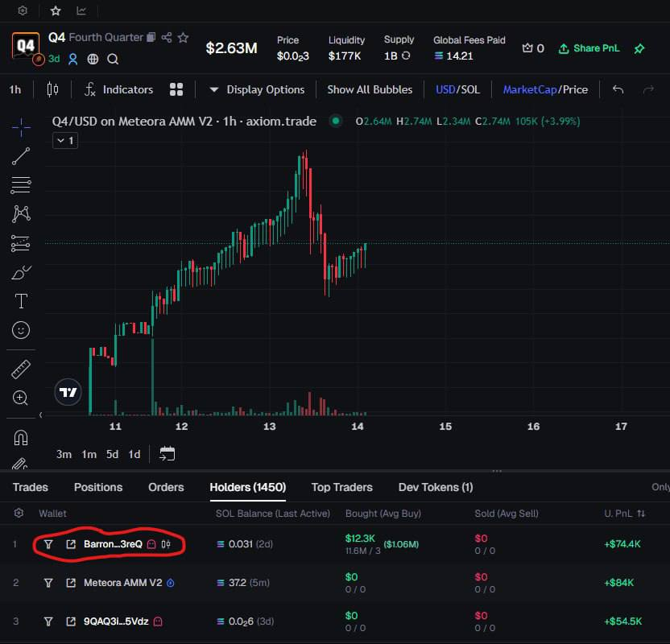Open the chart layout grid icon
Viewport: 670px width, 644px height.
(176, 89)
